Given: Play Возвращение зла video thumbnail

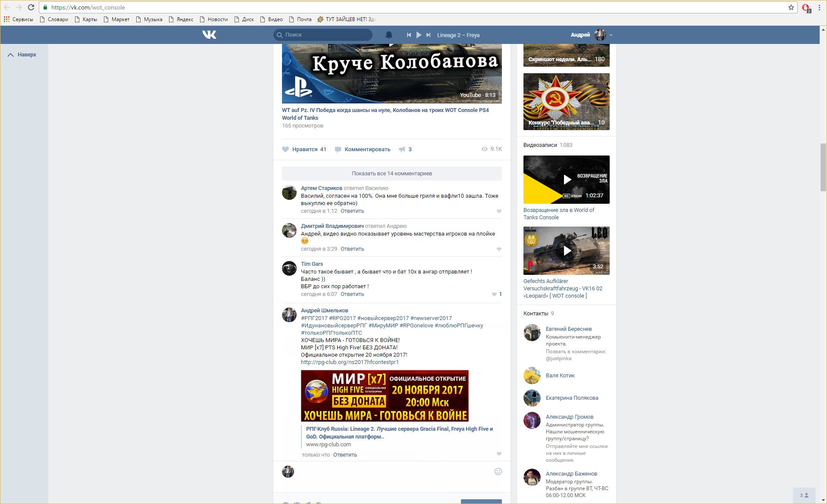Looking at the screenshot, I should [x=566, y=180].
